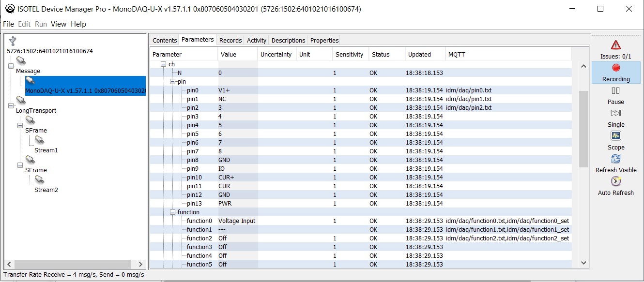Click the device tree horizontal scrollbar thumb

point(72,264)
